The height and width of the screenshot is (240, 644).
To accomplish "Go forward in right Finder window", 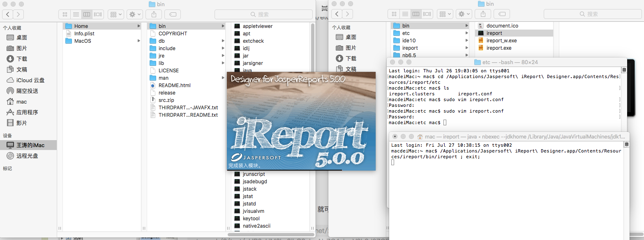I will tap(348, 14).
